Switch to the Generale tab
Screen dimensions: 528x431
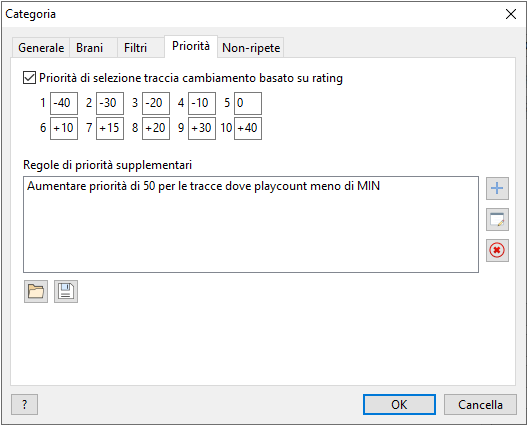point(41,48)
